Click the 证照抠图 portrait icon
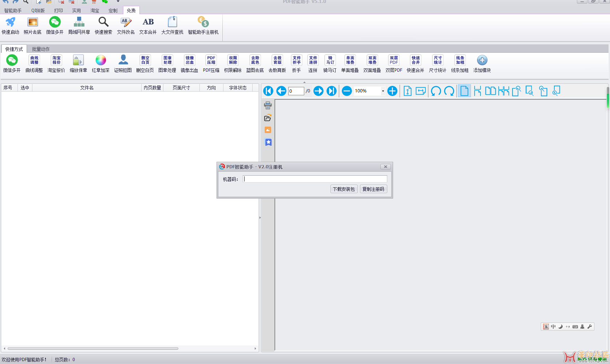Image resolution: width=610 pixels, height=364 pixels. pos(123,60)
